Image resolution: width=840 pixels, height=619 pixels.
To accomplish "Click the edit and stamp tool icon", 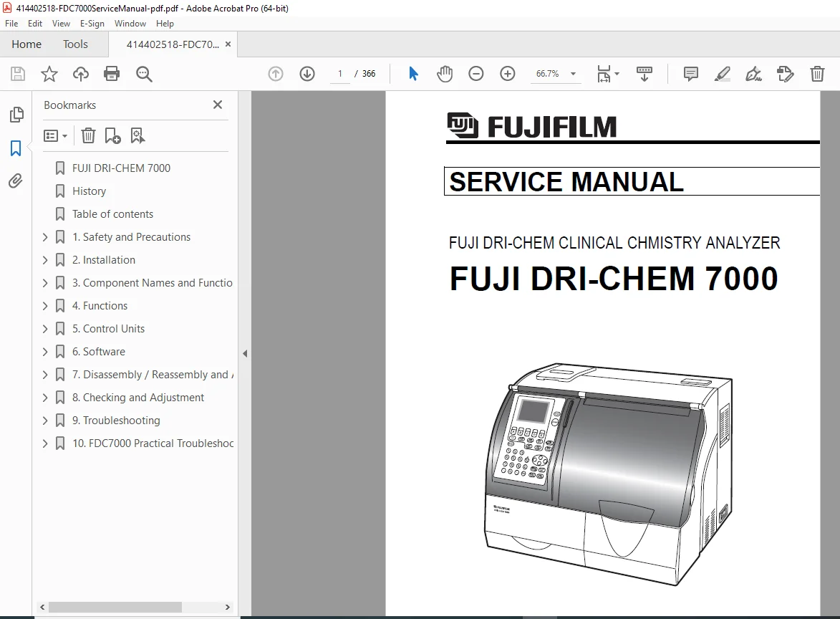I will click(x=786, y=73).
